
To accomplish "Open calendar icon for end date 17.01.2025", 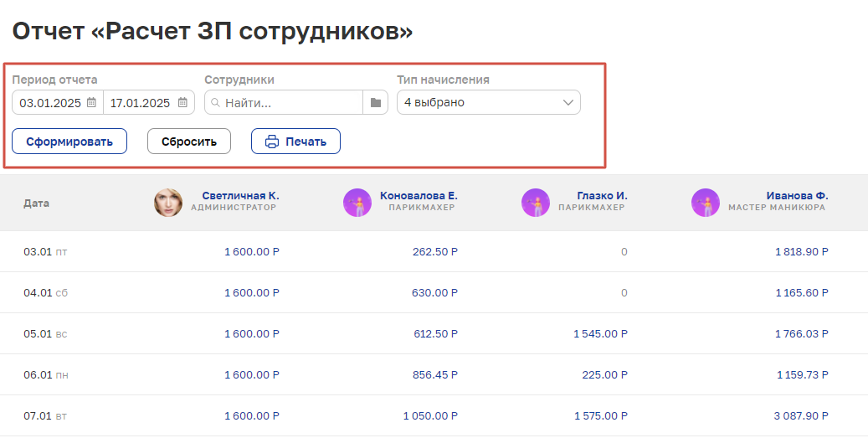I will [x=182, y=102].
